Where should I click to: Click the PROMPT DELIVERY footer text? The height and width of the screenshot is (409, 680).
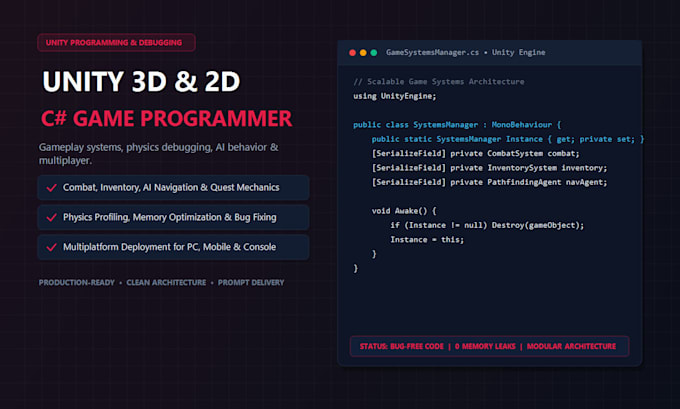pos(251,282)
